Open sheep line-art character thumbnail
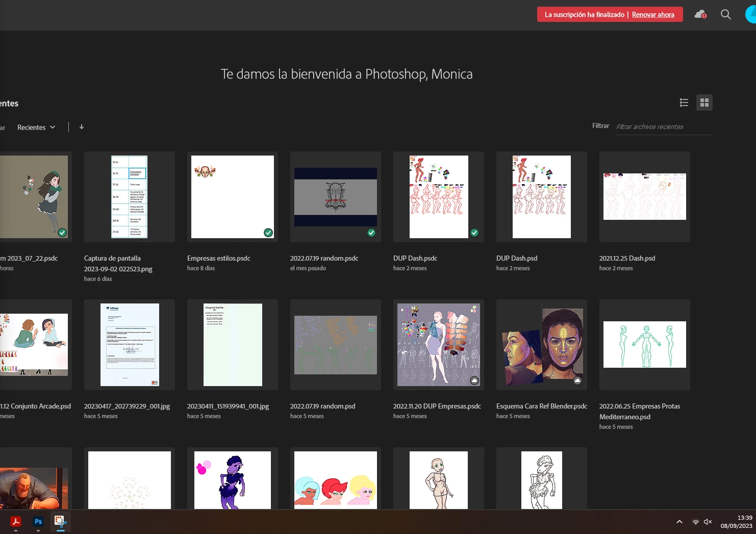The image size is (756, 534). point(542,478)
